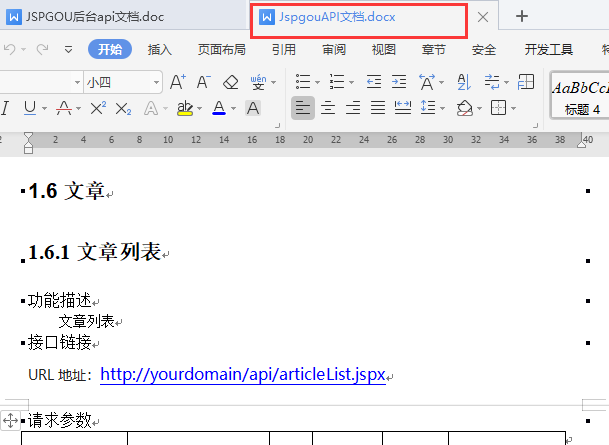Open the 视图 ribbon tab
The height and width of the screenshot is (445, 609).
pos(384,49)
